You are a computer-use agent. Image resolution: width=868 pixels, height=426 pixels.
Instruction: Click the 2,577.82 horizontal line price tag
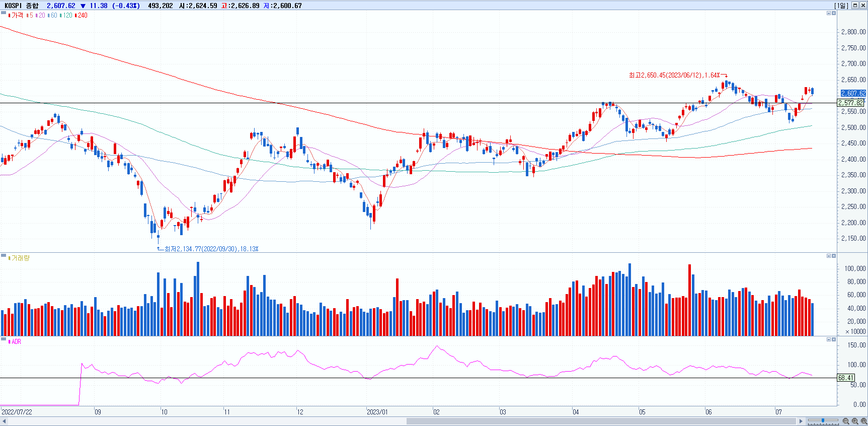(851, 103)
